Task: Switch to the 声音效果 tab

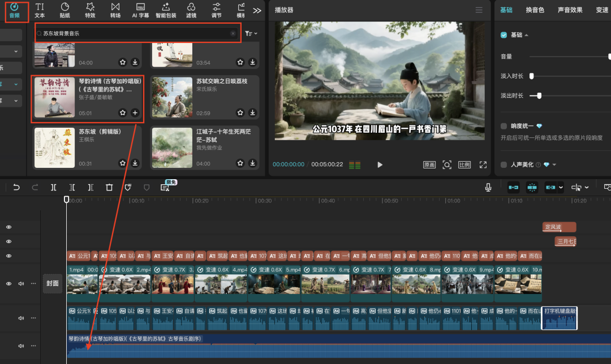Action: [570, 10]
